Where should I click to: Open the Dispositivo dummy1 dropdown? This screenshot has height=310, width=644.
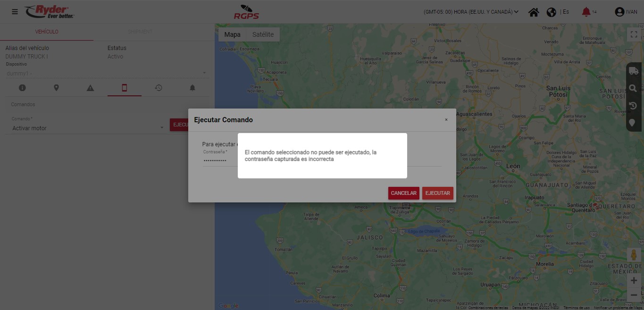106,73
